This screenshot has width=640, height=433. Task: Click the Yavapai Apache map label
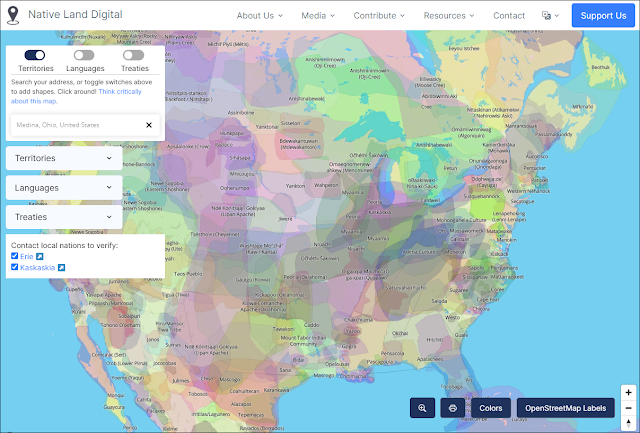coord(104,295)
